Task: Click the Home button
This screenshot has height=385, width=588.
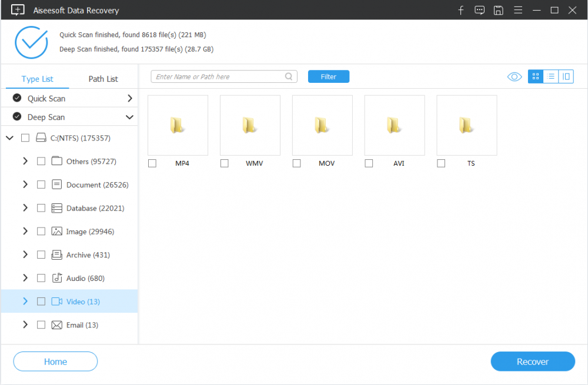Action: (x=55, y=361)
